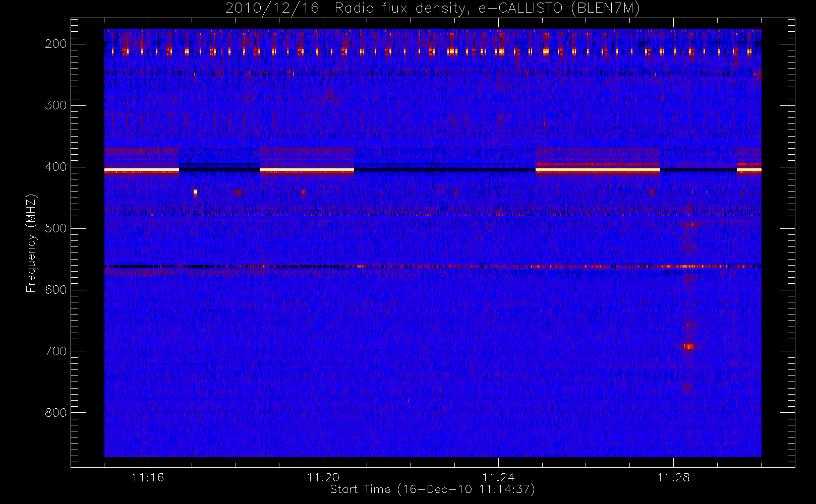Click the plot title mentioning e-CALLISTO (BLEN7M)
Image resolution: width=816 pixels, height=504 pixels.
click(x=432, y=9)
